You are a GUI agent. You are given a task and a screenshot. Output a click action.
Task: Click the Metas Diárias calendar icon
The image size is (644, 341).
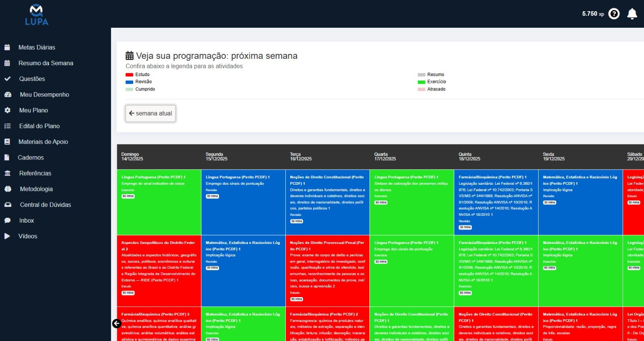tap(7, 47)
